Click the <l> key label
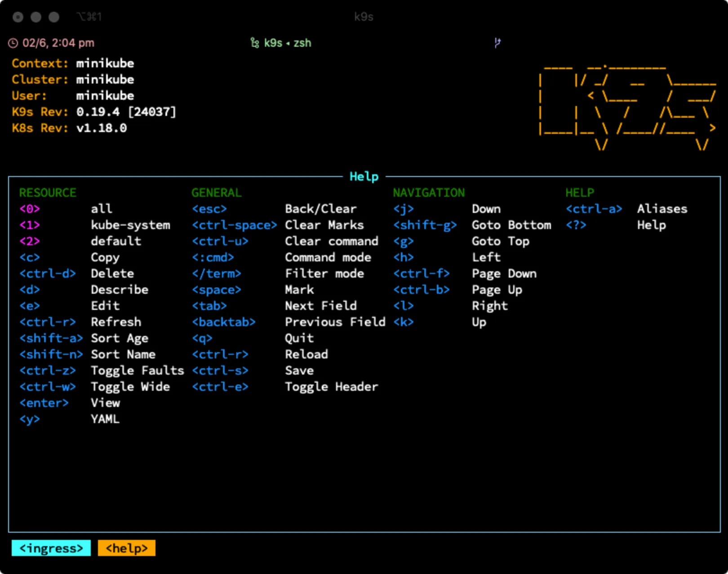The height and width of the screenshot is (574, 728). 404,306
